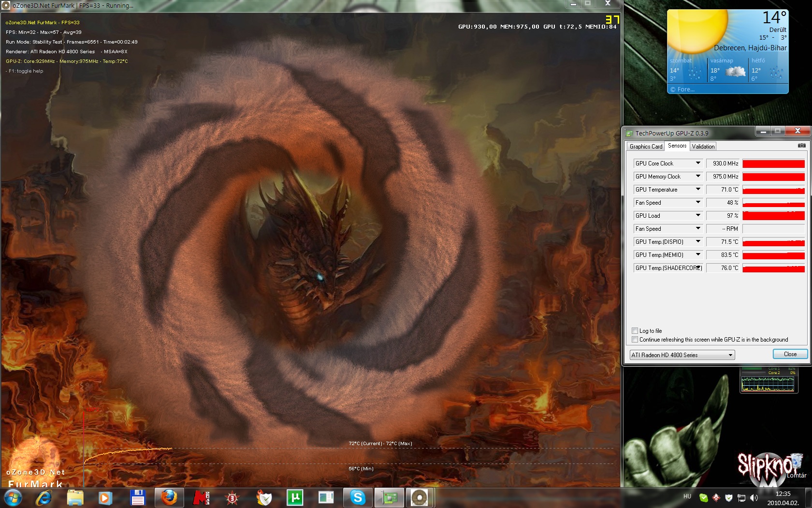The image size is (812, 508).
Task: Click the szombat forecast in weather gadget
Action: 687,70
